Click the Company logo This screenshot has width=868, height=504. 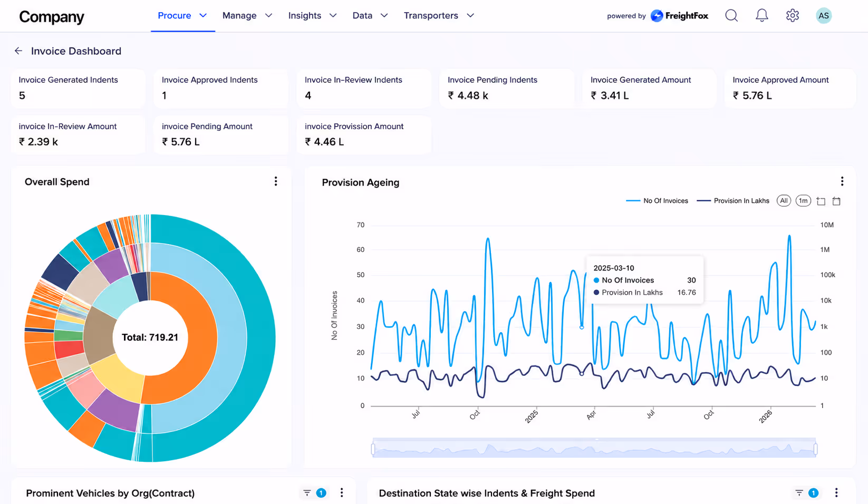pyautogui.click(x=52, y=17)
